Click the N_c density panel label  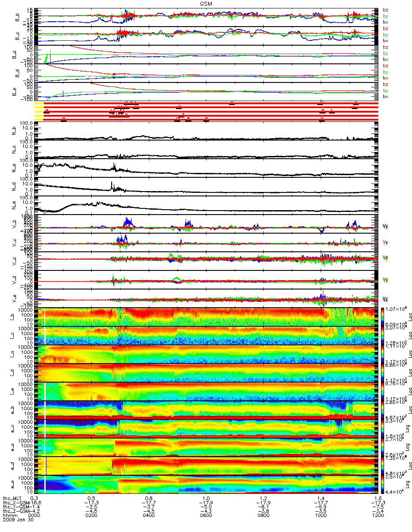pos(13,150)
